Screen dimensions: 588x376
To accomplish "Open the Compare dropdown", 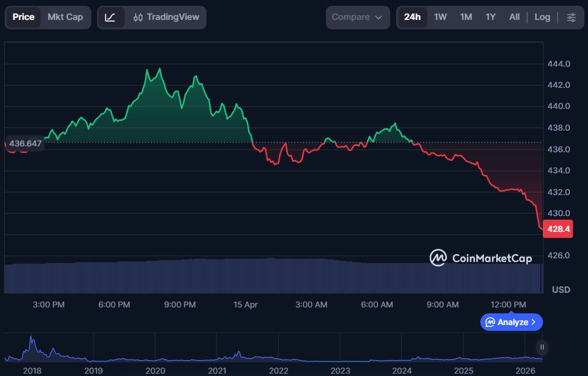I will pos(357,18).
